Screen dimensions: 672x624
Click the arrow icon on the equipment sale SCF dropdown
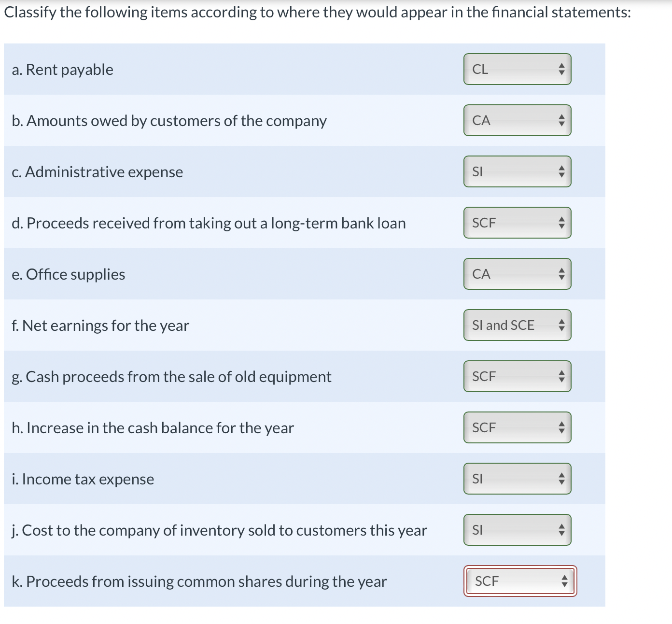(x=561, y=376)
